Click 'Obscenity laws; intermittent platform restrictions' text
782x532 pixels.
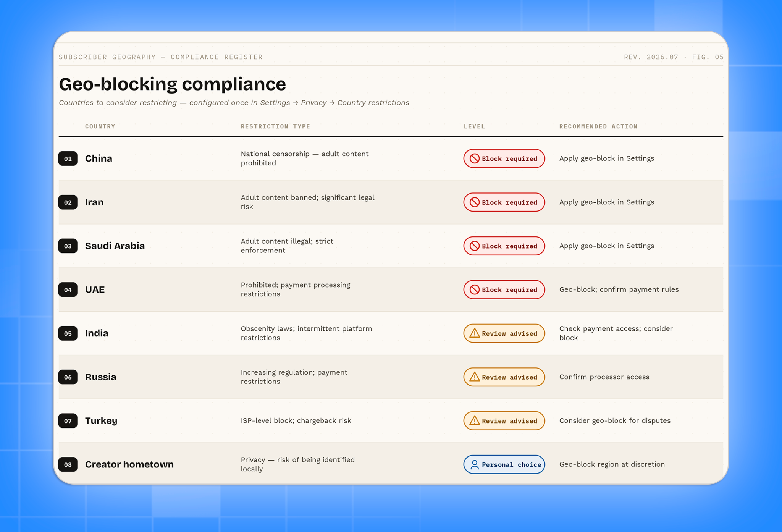[x=306, y=333]
